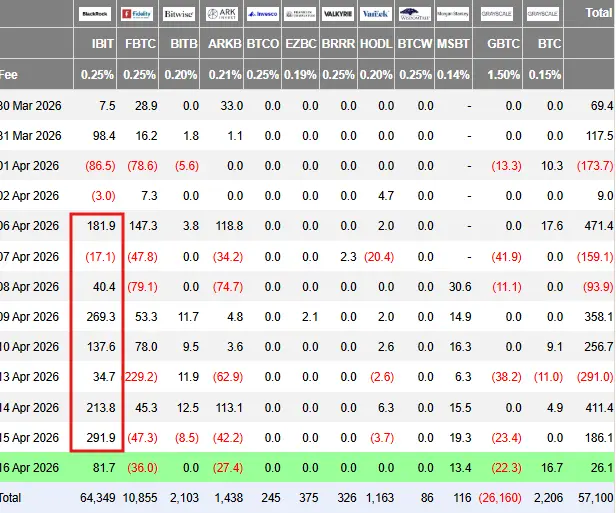Click the 16 Apr 2026 highlighted date
This screenshot has width=616, height=513.
point(29,468)
